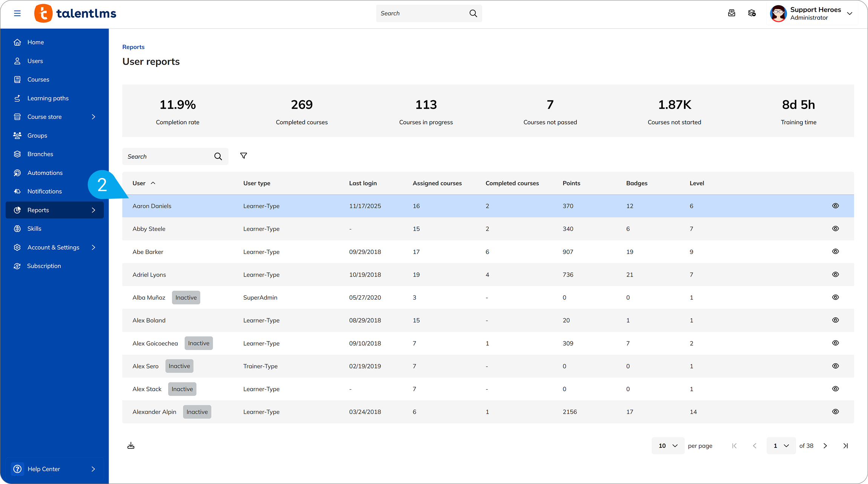Select the Notifications sidebar entry
868x484 pixels.
tap(44, 191)
